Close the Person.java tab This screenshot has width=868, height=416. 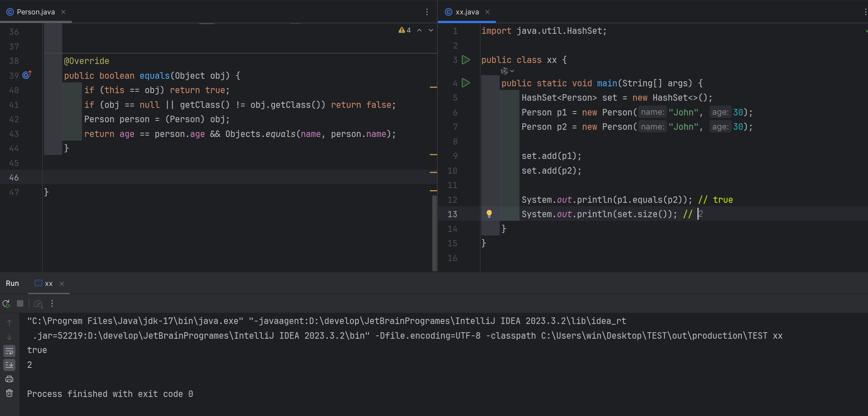(63, 12)
